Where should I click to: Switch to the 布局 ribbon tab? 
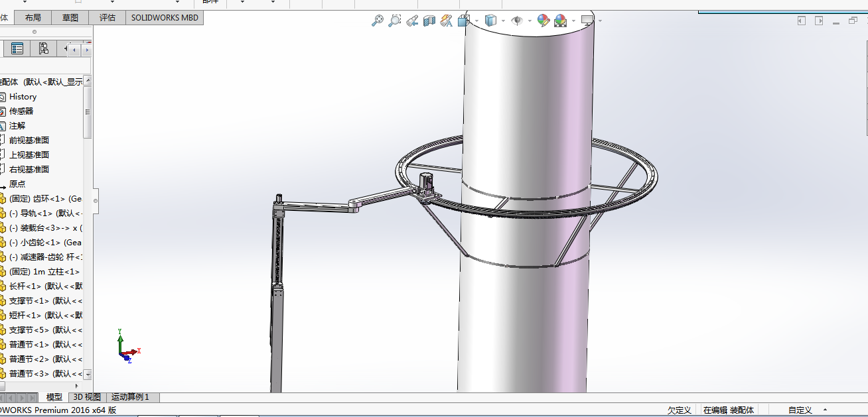tap(33, 18)
